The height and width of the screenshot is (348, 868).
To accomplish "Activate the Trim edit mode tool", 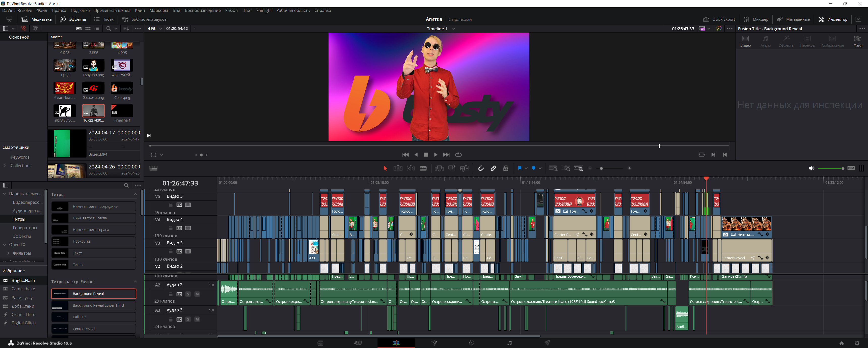I will click(398, 168).
